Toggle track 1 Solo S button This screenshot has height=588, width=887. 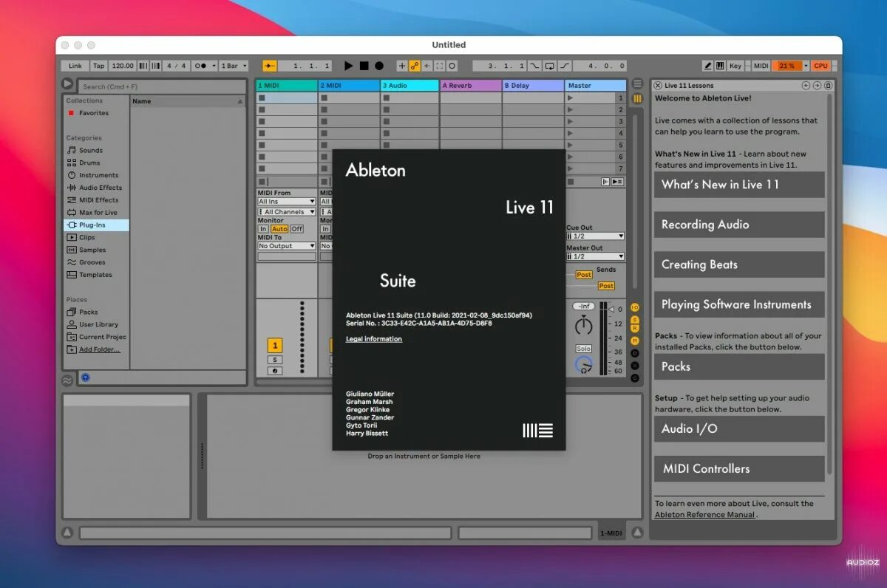coord(275,360)
